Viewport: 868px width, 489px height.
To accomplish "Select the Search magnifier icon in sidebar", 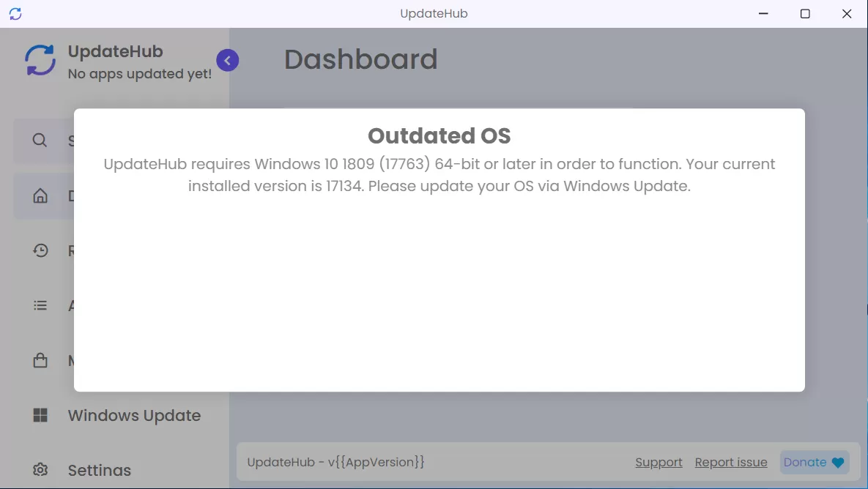I will point(40,141).
